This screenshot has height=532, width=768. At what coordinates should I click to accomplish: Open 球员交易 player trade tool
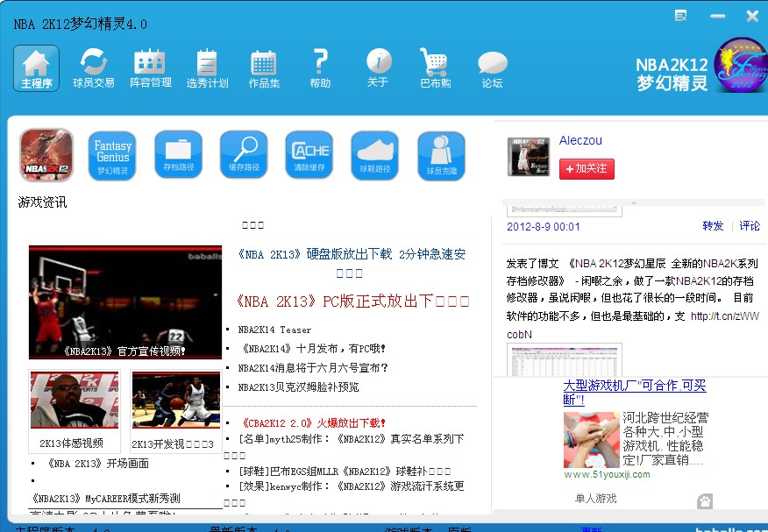coord(94,68)
